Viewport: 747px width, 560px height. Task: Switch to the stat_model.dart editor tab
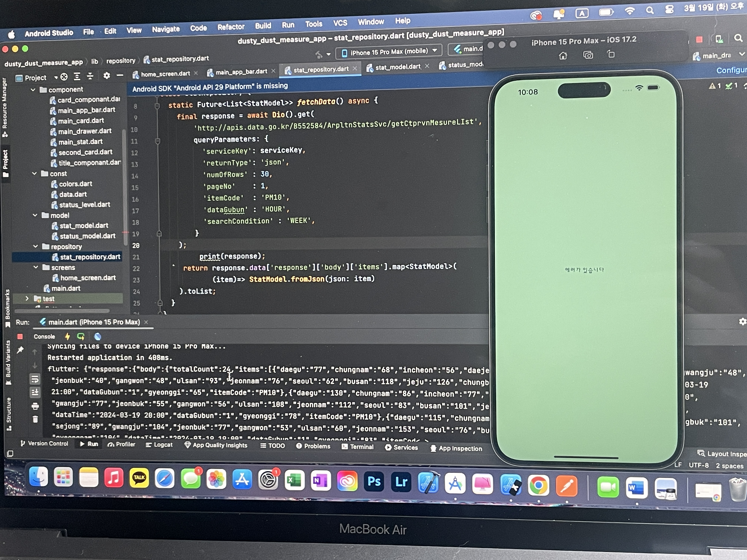[398, 67]
